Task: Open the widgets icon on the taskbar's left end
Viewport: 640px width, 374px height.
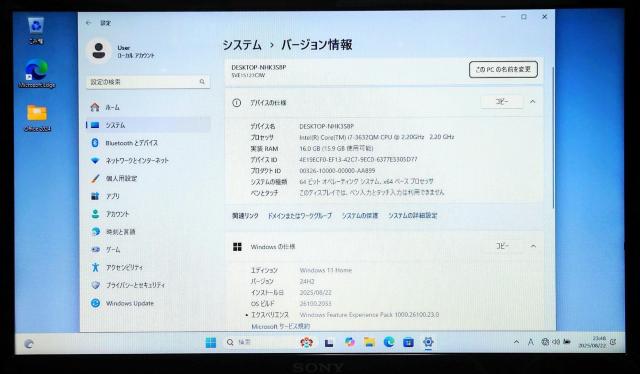Action: click(x=29, y=344)
